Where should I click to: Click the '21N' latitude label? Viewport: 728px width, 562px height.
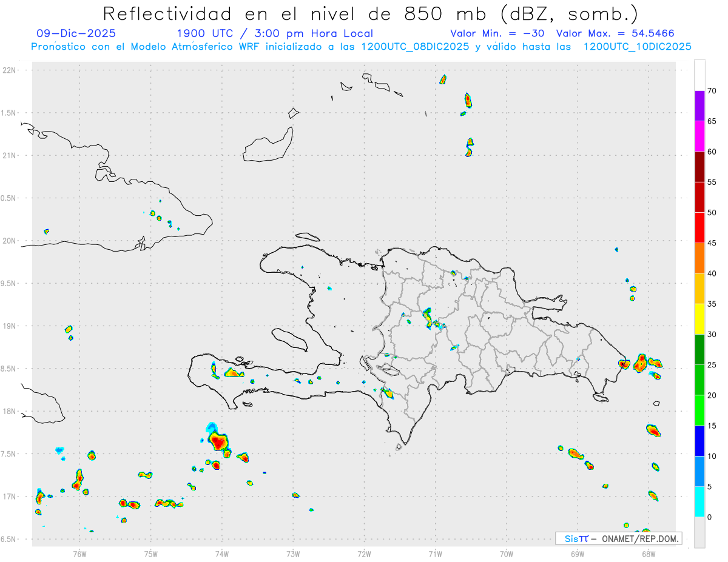10,155
